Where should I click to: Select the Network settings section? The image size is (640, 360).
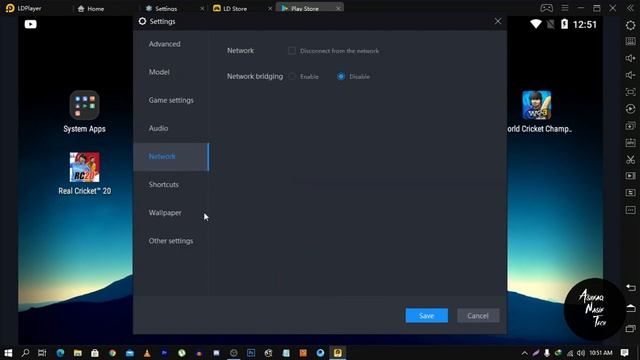click(171, 157)
